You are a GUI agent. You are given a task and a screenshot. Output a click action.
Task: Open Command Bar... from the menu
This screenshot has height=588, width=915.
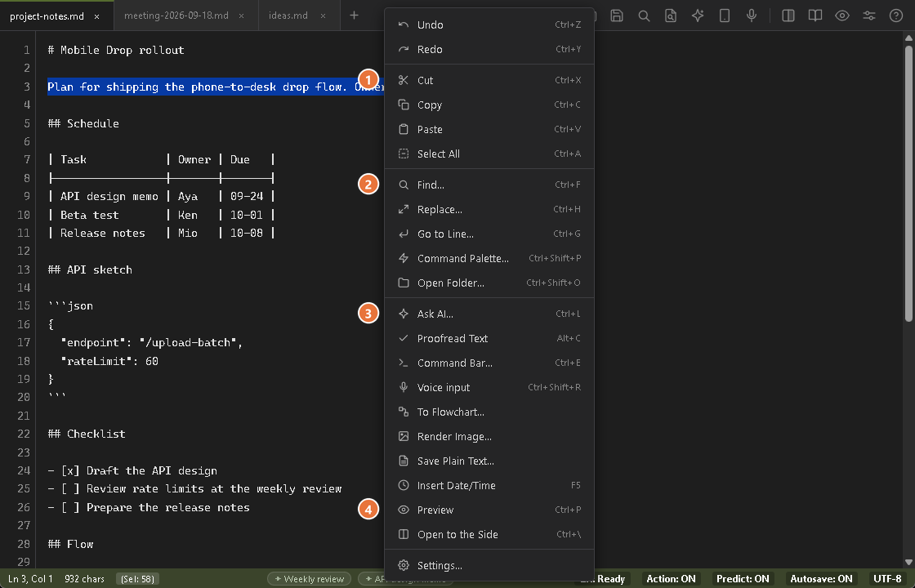(x=489, y=363)
